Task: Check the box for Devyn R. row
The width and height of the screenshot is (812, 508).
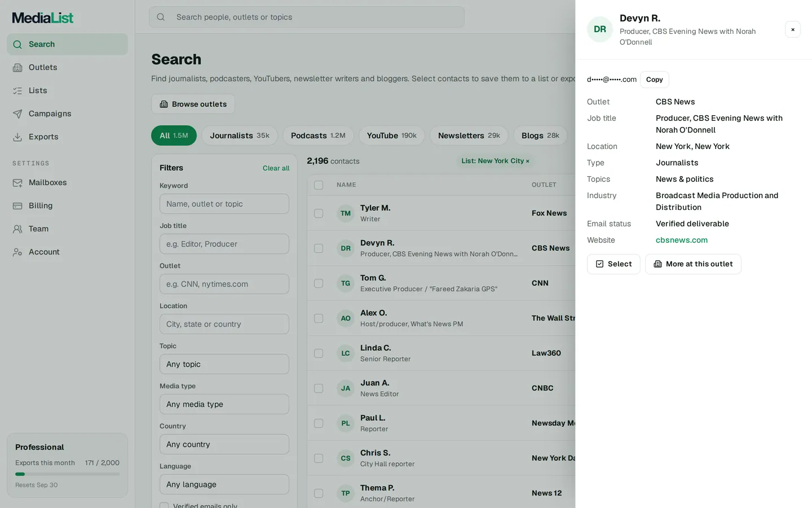Action: 319,248
